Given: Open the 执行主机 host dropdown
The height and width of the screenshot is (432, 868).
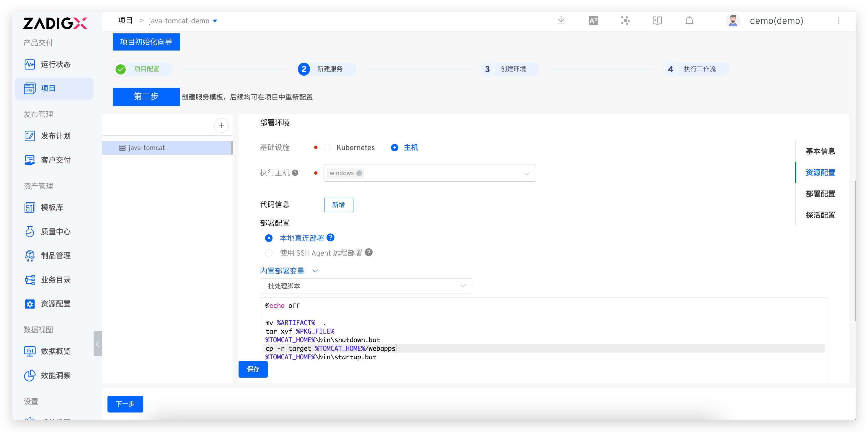Looking at the screenshot, I should click(430, 173).
